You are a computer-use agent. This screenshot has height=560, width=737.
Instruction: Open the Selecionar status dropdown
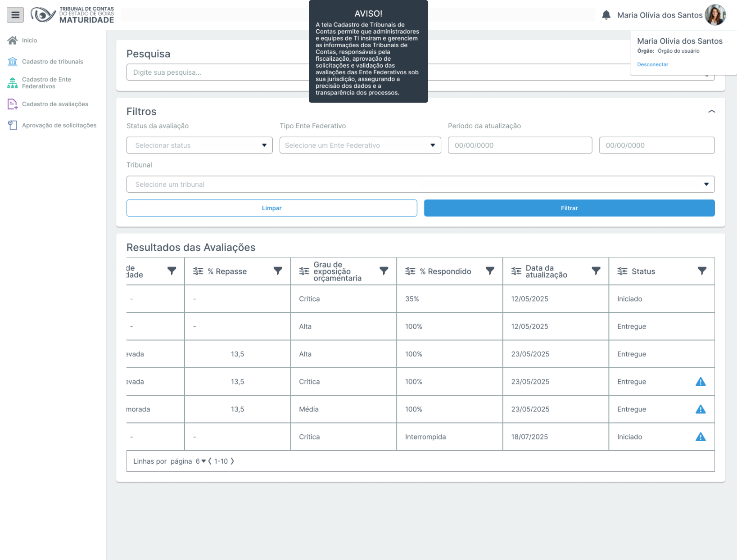(x=199, y=145)
